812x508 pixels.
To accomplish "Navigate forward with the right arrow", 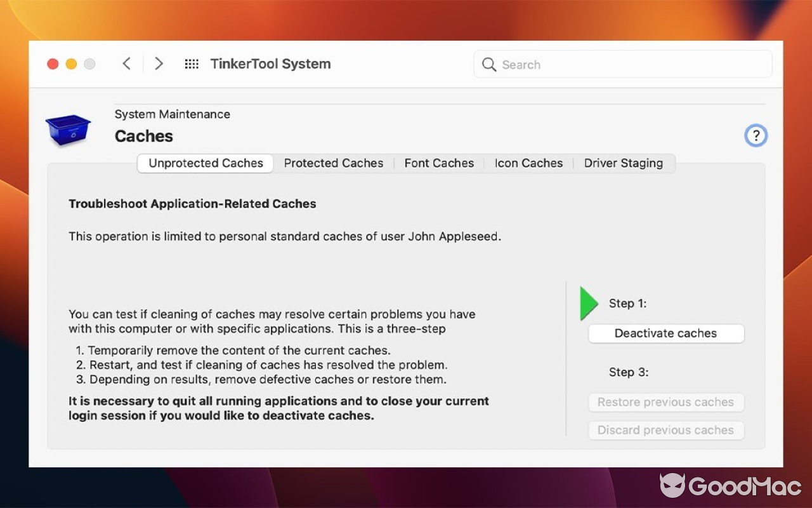I will pyautogui.click(x=159, y=63).
